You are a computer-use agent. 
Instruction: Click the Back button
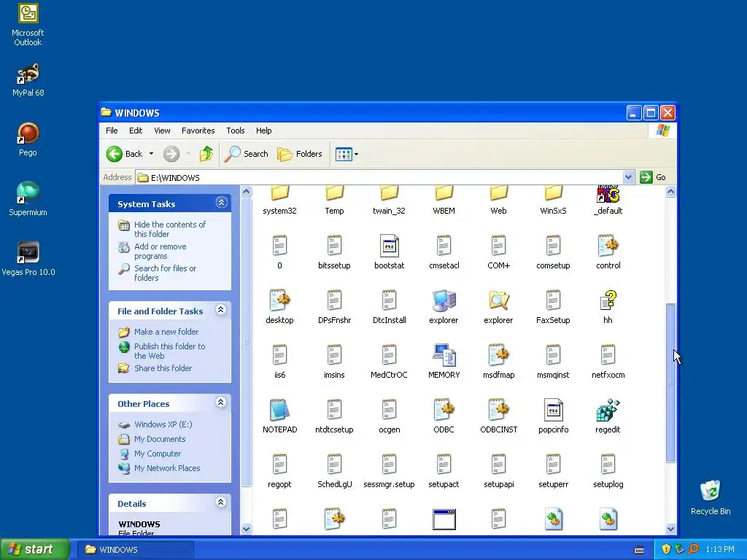tap(124, 154)
